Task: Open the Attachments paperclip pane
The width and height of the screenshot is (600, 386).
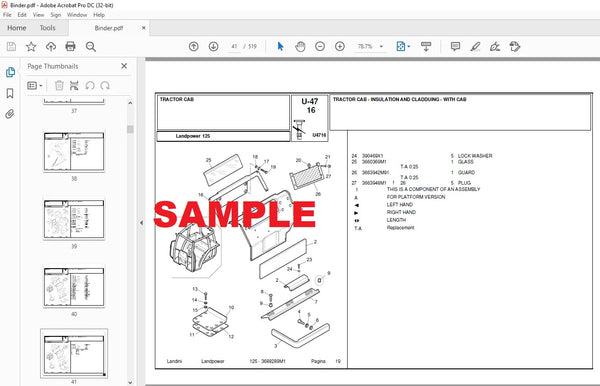Action: [x=10, y=114]
